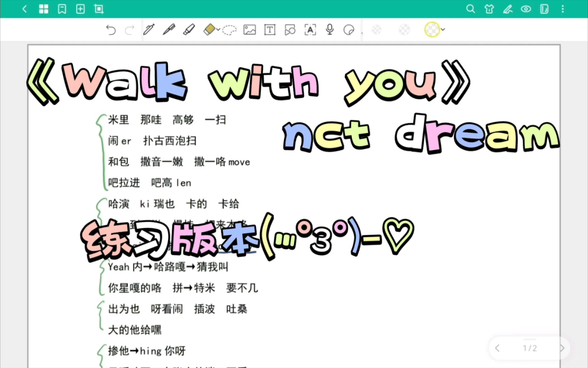Click lyric line '闹 er 扑古西泡扫'
Screen dimensions: 588x368
click(152, 141)
